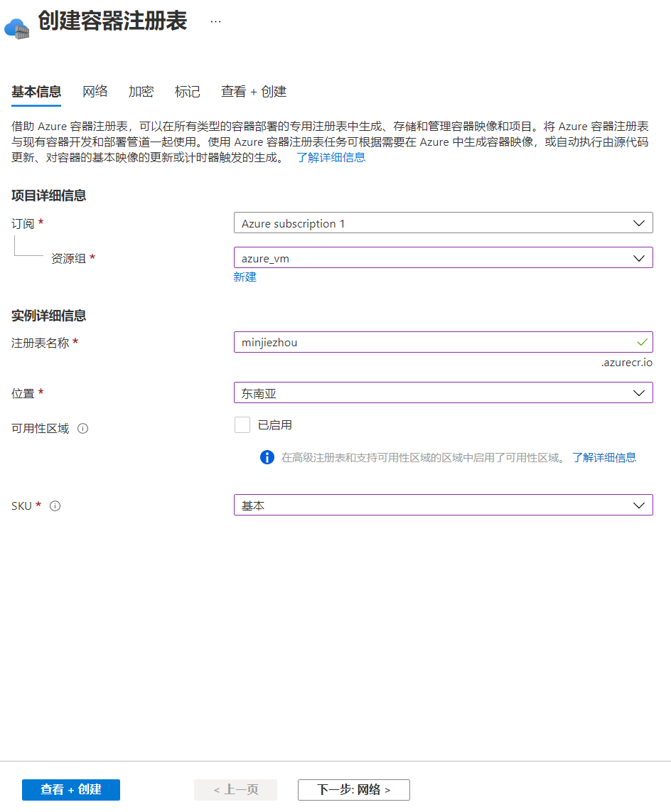
Task: Click the 可用性区域 field label
Action: tap(41, 429)
